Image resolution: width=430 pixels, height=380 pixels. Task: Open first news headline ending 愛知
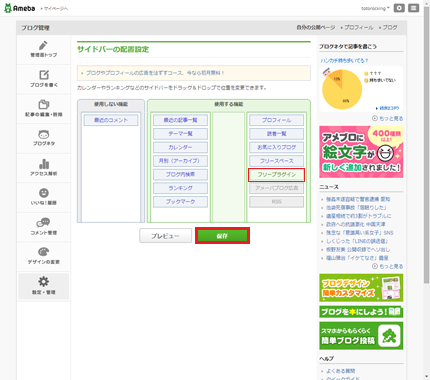pyautogui.click(x=358, y=199)
